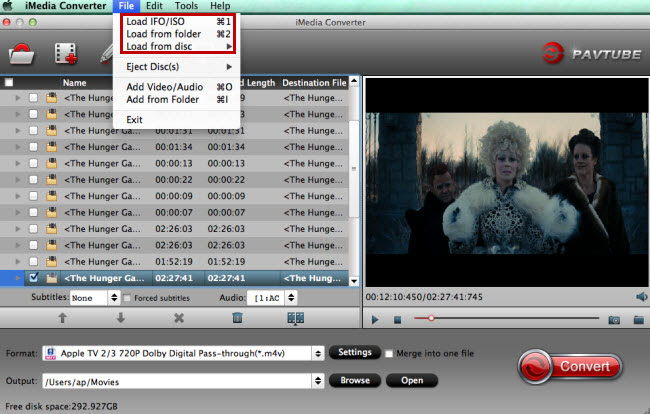
Task: Choose Load IFO/ISO from File menu
Action: click(x=178, y=22)
